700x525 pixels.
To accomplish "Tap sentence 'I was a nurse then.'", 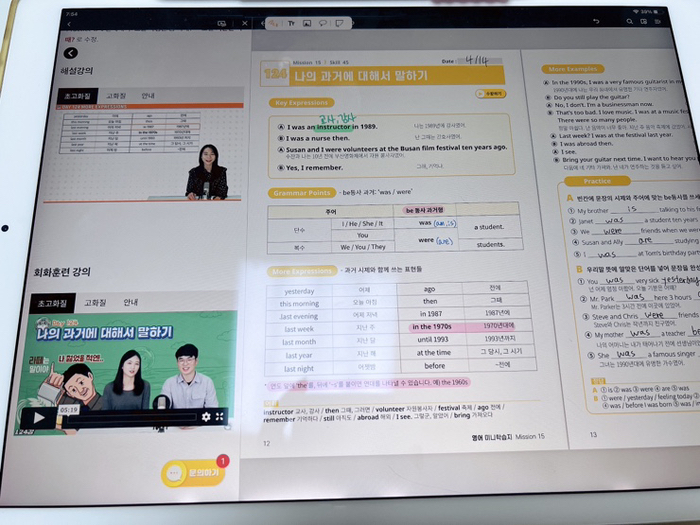I will coord(317,138).
